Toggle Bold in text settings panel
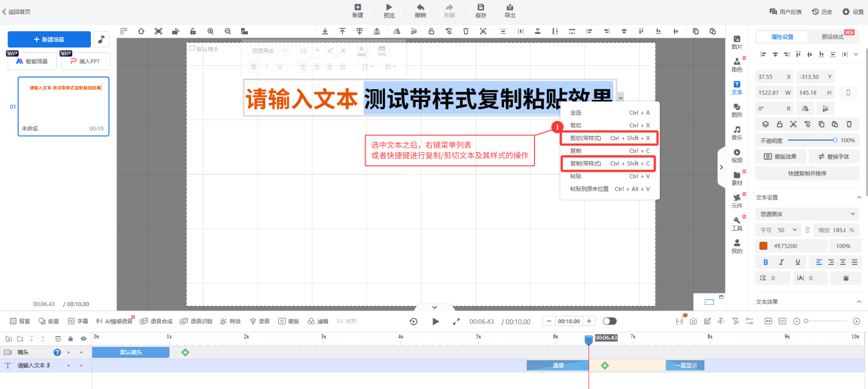The image size is (868, 389). click(765, 262)
